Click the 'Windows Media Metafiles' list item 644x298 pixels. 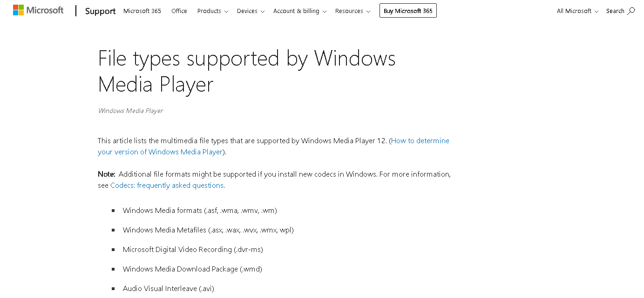[x=208, y=230]
